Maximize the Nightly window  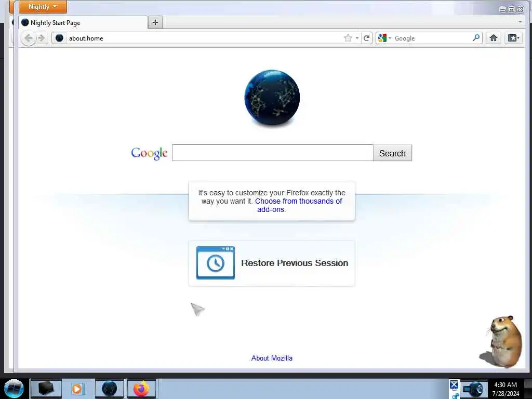(511, 9)
